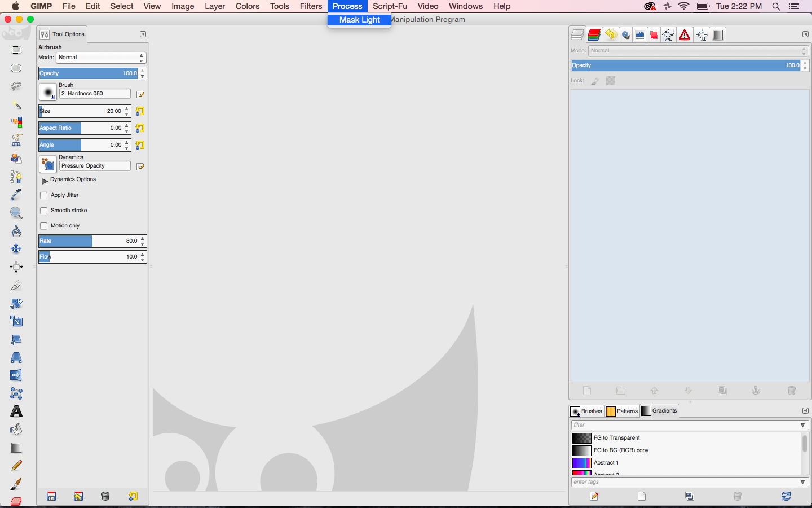812x508 pixels.
Task: Open the layer Mode dropdown in Layers panel
Action: click(x=699, y=51)
